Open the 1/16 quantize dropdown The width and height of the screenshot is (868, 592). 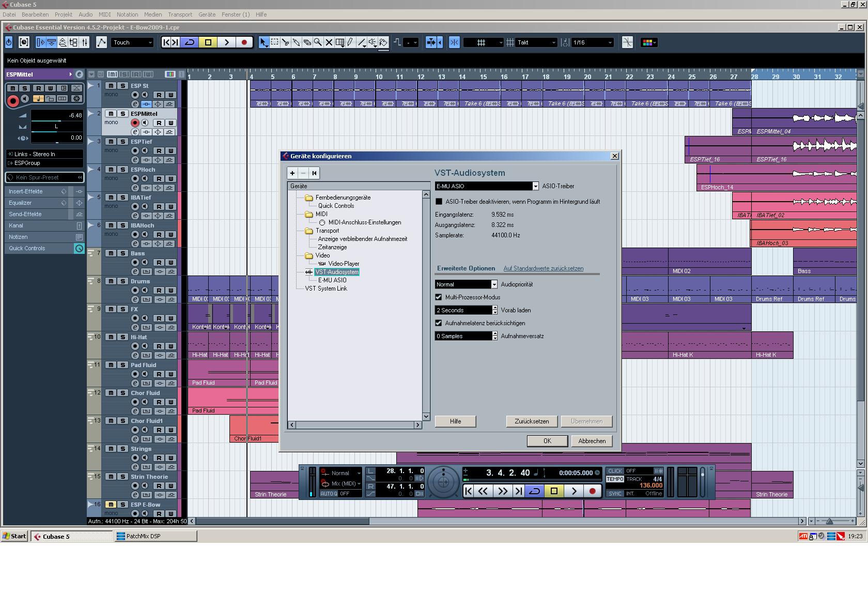click(x=592, y=42)
